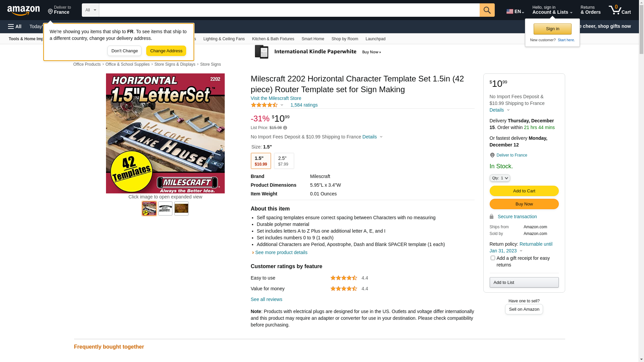Image resolution: width=644 pixels, height=362 pixels.
Task: Click the Amazon logo
Action: pyautogui.click(x=23, y=11)
